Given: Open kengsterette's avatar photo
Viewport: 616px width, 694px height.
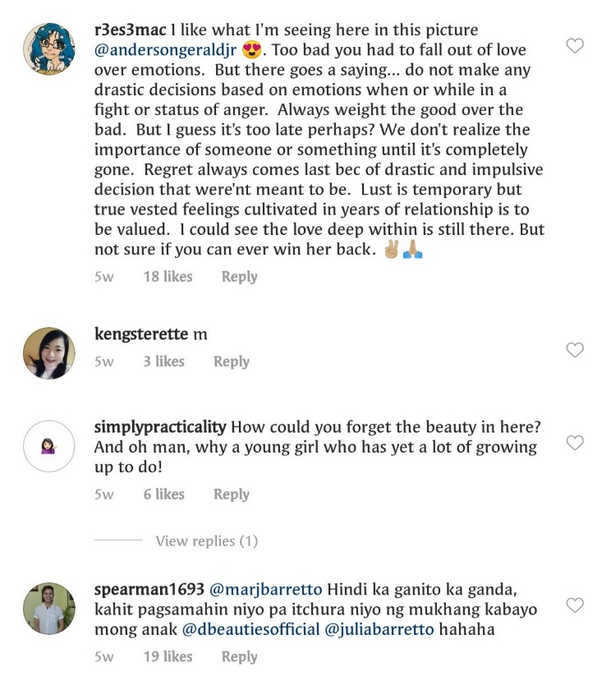Looking at the screenshot, I should pos(48,353).
